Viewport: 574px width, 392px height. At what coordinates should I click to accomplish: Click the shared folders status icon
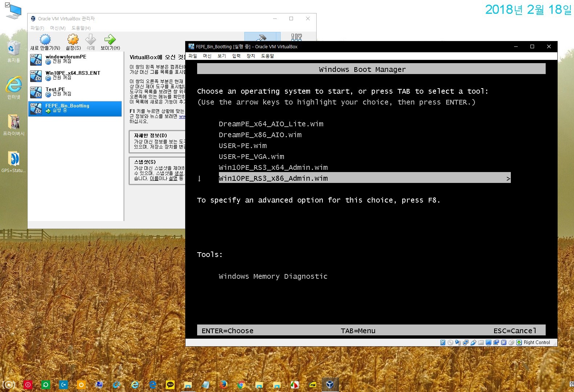(x=481, y=342)
